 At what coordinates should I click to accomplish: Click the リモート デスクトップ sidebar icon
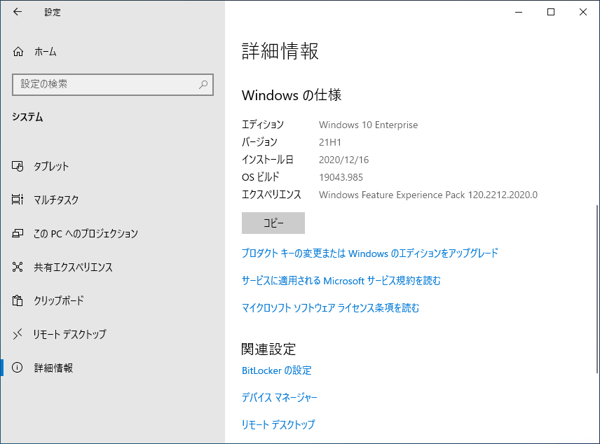18,334
